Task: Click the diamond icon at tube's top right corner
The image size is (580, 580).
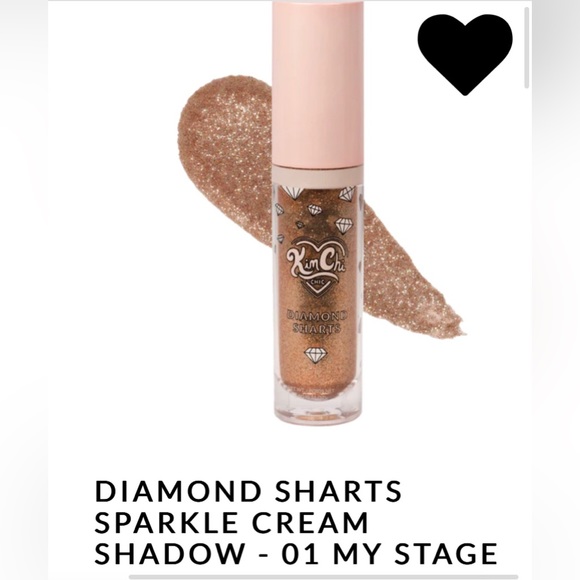Action: 348,194
